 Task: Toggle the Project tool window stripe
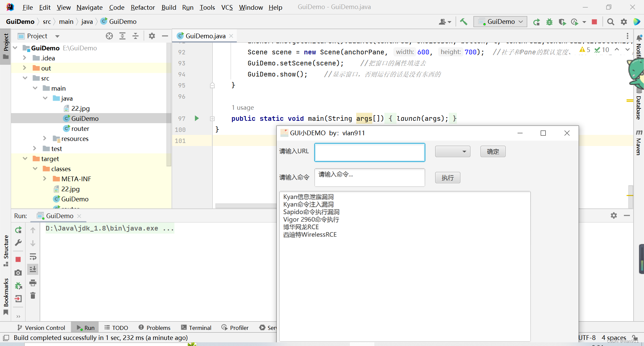click(6, 46)
